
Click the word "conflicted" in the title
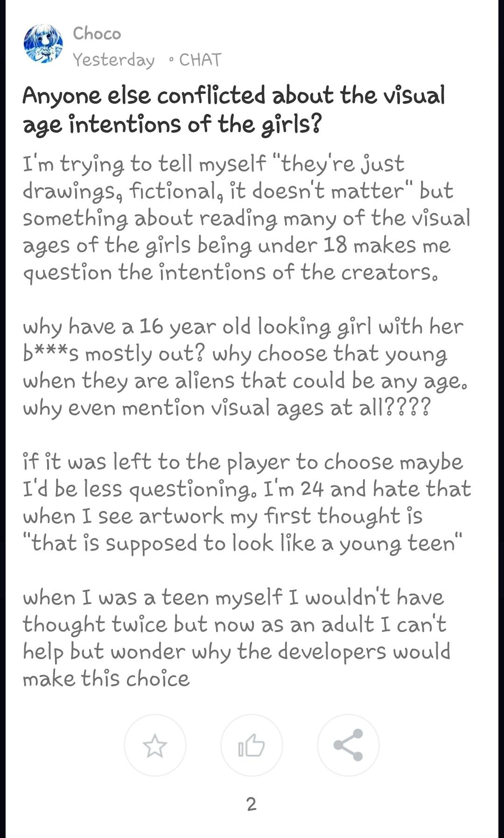(211, 96)
